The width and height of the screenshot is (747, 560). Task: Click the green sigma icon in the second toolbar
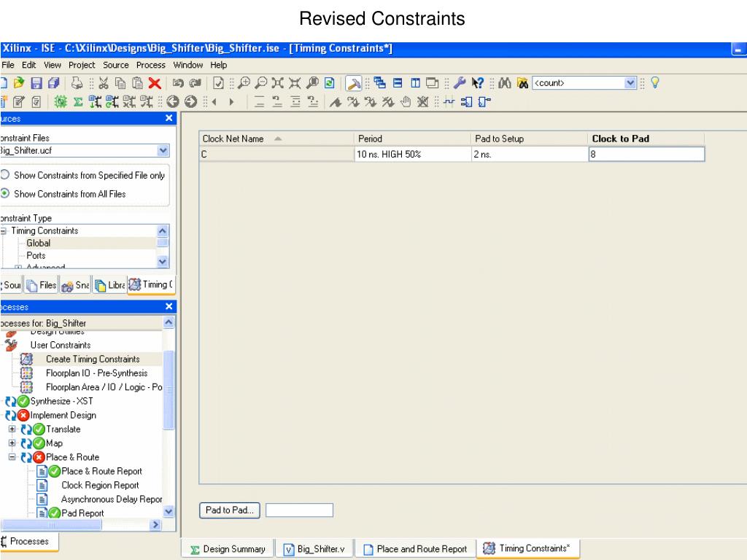point(78,102)
